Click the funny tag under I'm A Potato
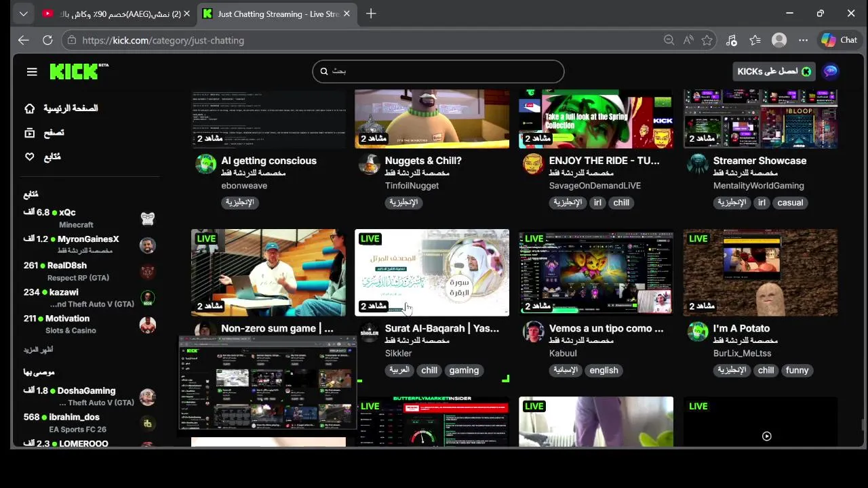This screenshot has height=488, width=868. pos(797,370)
